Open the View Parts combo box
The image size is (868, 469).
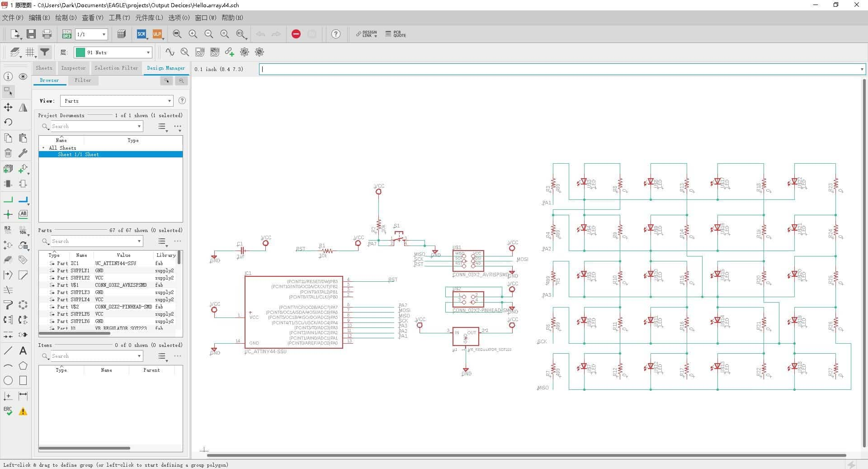click(x=117, y=101)
